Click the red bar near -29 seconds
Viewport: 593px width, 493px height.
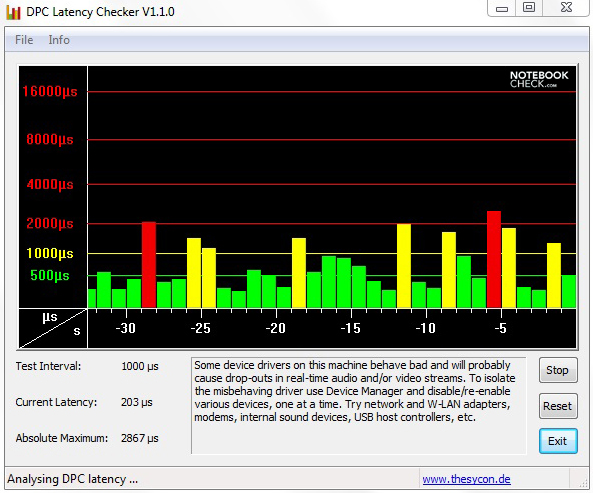(x=149, y=265)
